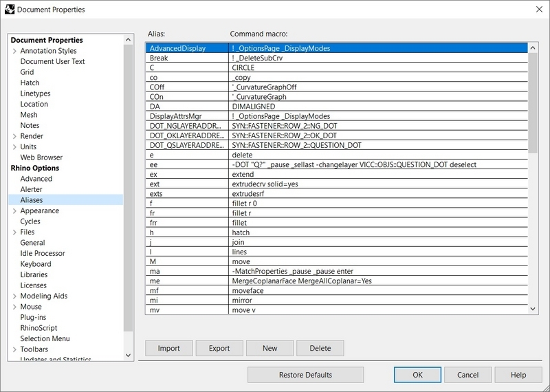Click the CIRCLE command macro cell
Viewport: 550px width, 392px height.
(378, 67)
